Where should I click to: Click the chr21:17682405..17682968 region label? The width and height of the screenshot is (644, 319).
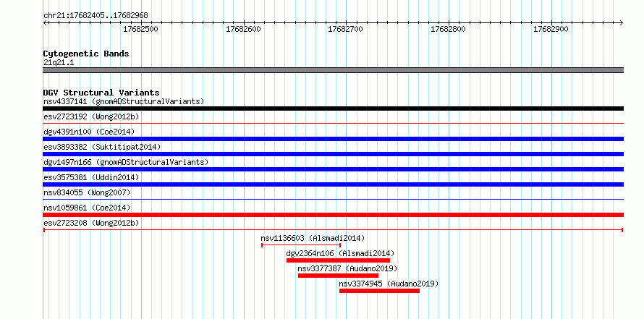[x=96, y=16]
